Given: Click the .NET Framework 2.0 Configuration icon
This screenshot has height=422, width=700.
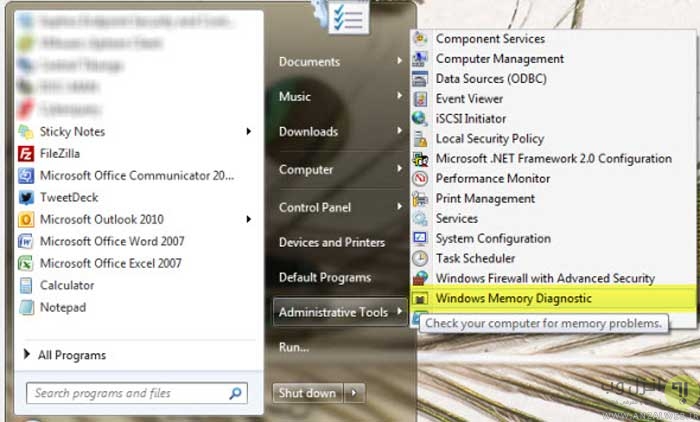Looking at the screenshot, I should (x=420, y=159).
